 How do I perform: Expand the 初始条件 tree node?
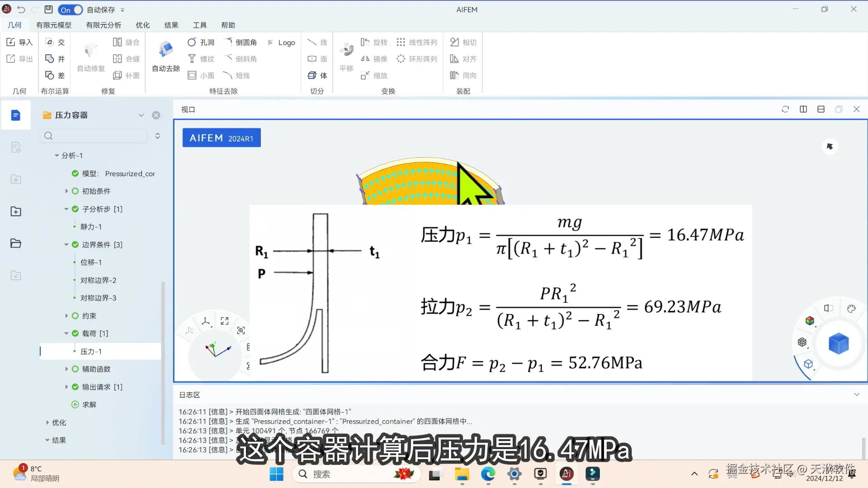66,191
